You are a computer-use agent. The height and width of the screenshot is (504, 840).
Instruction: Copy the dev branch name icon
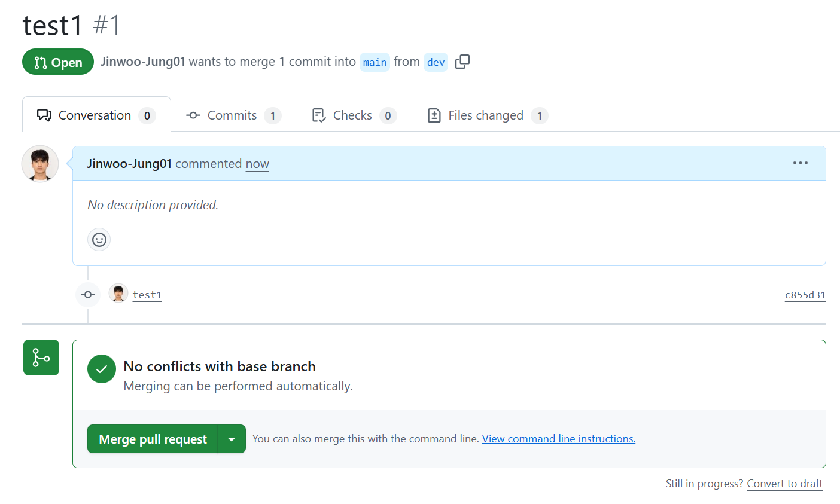[462, 62]
